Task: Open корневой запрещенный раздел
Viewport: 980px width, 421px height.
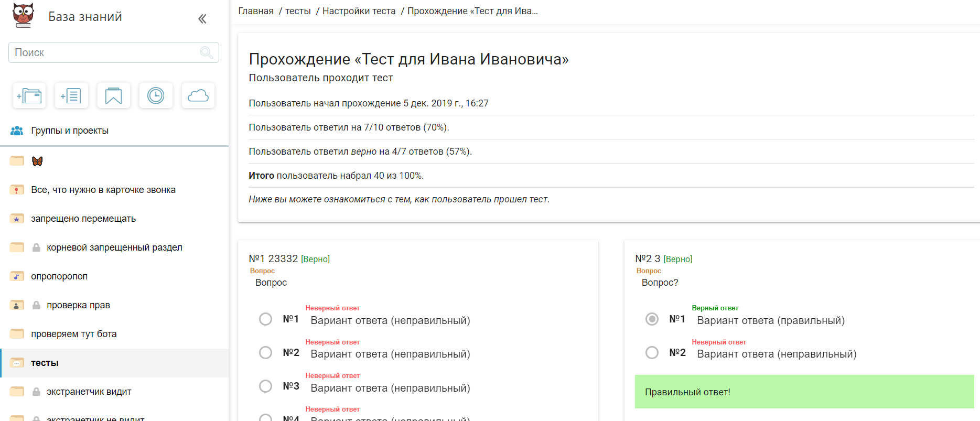Action: pos(114,247)
